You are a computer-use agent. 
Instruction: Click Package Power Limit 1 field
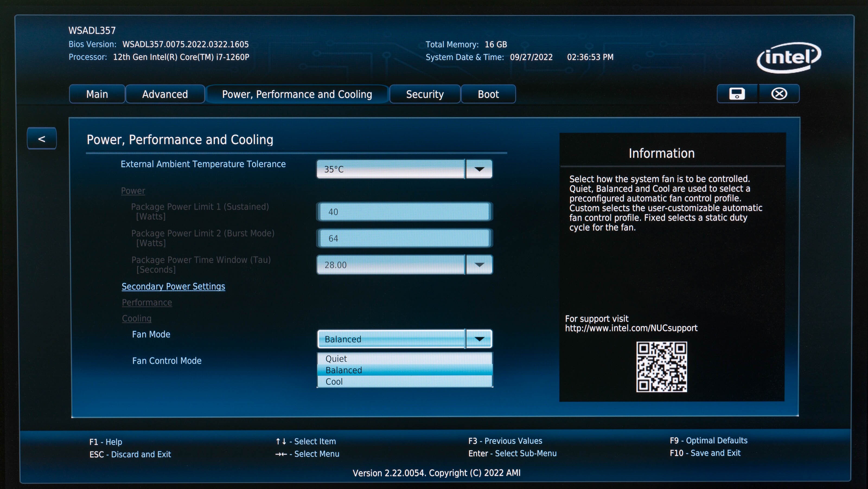coord(404,212)
